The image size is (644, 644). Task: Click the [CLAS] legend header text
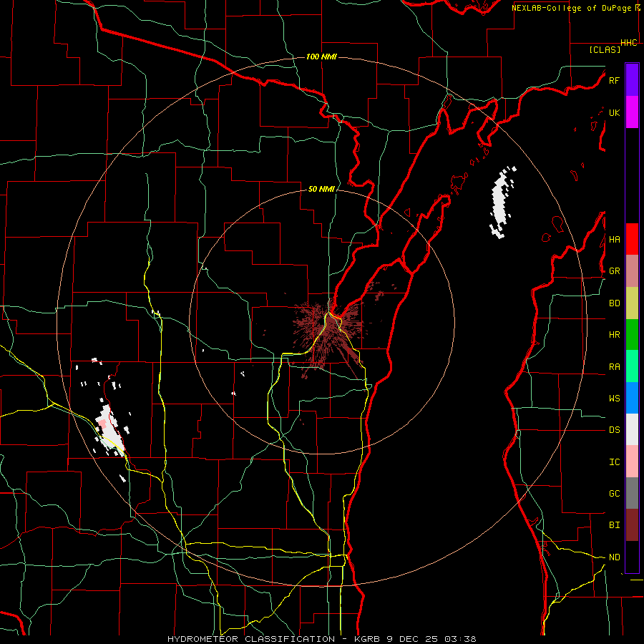[x=605, y=49]
